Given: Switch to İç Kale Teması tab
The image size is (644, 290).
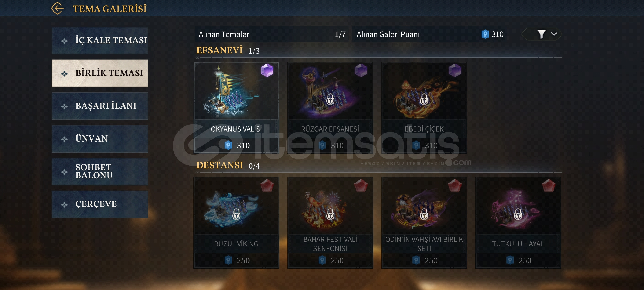Looking at the screenshot, I should pos(100,41).
